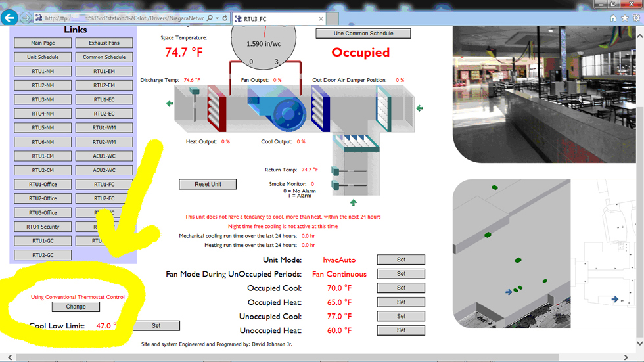Go to RTU2-EC unit page
Viewport: 644px width, 362px height.
[104, 114]
